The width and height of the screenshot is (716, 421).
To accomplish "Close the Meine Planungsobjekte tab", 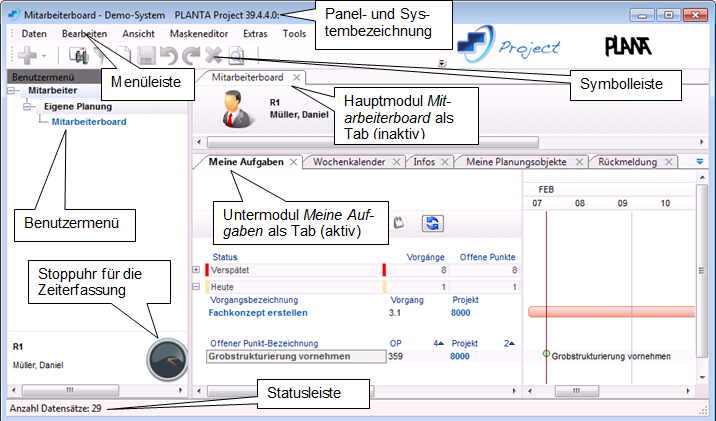I will click(579, 162).
